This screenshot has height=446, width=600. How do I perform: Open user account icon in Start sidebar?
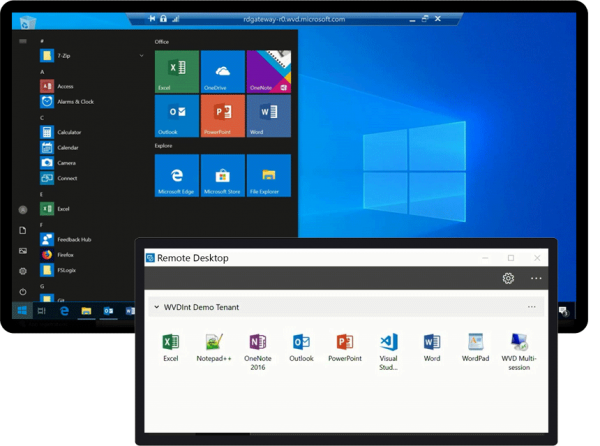[23, 210]
